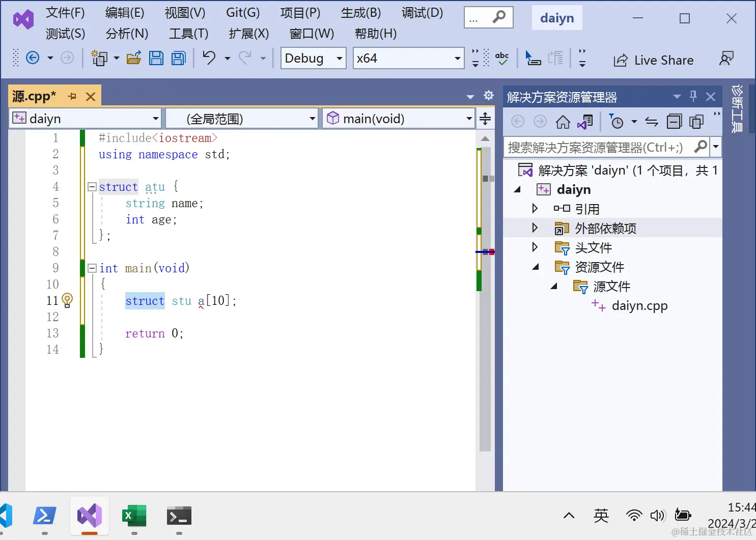Toggle the abc spell checker icon
This screenshot has height=540, width=756.
tap(502, 59)
